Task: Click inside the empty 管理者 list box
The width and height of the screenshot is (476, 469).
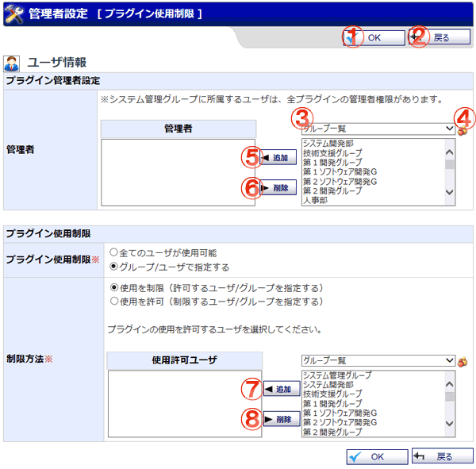Action: [178, 172]
